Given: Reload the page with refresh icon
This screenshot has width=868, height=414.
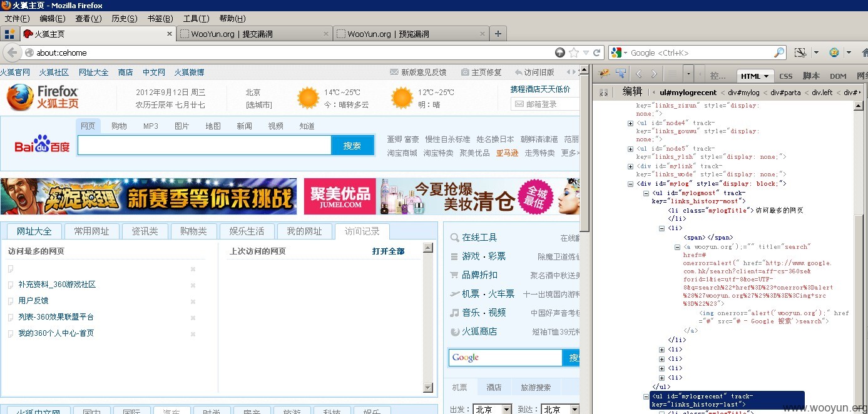Looking at the screenshot, I should point(597,53).
